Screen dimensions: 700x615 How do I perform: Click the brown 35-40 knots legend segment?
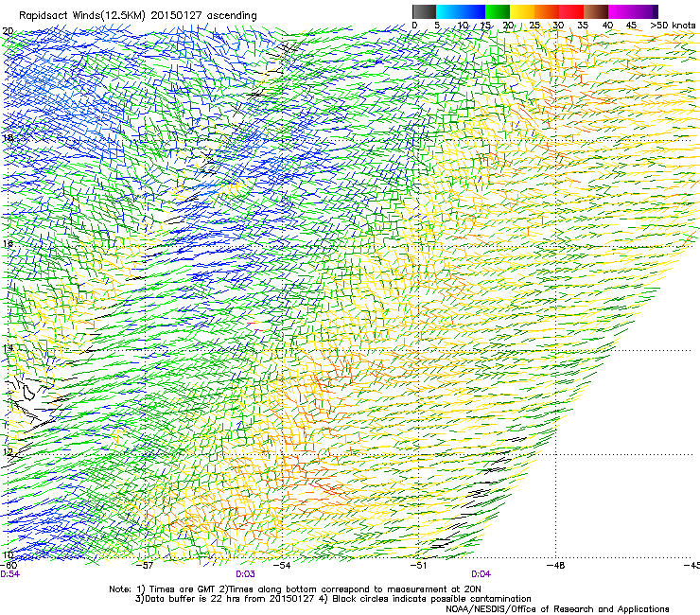pyautogui.click(x=596, y=11)
